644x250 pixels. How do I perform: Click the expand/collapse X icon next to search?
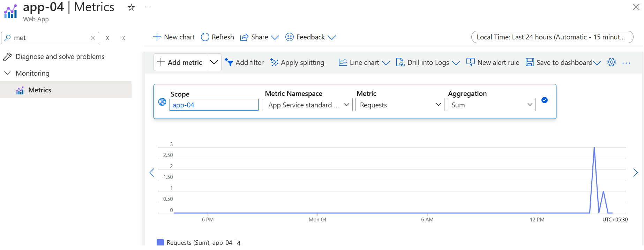click(x=107, y=38)
